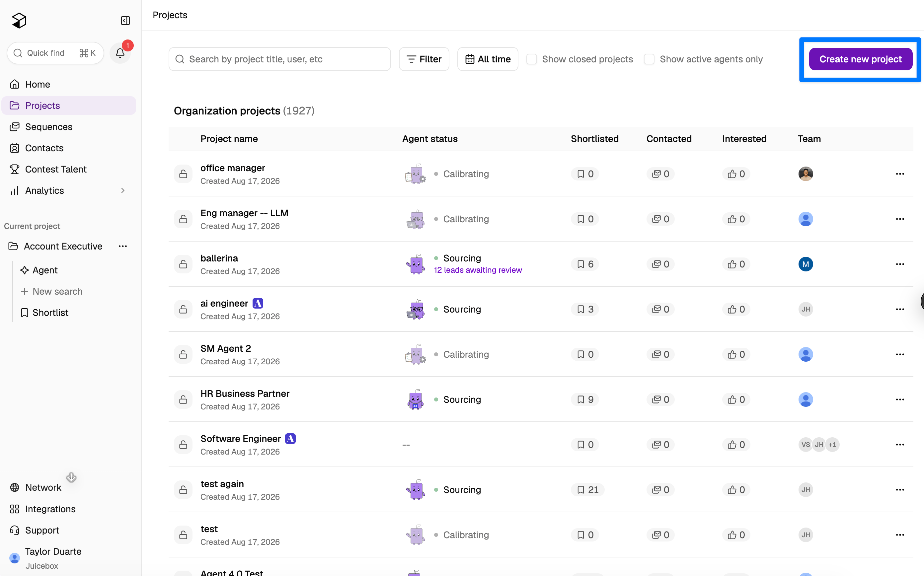Click the Project name column header
Image resolution: width=924 pixels, height=576 pixels.
click(x=229, y=139)
